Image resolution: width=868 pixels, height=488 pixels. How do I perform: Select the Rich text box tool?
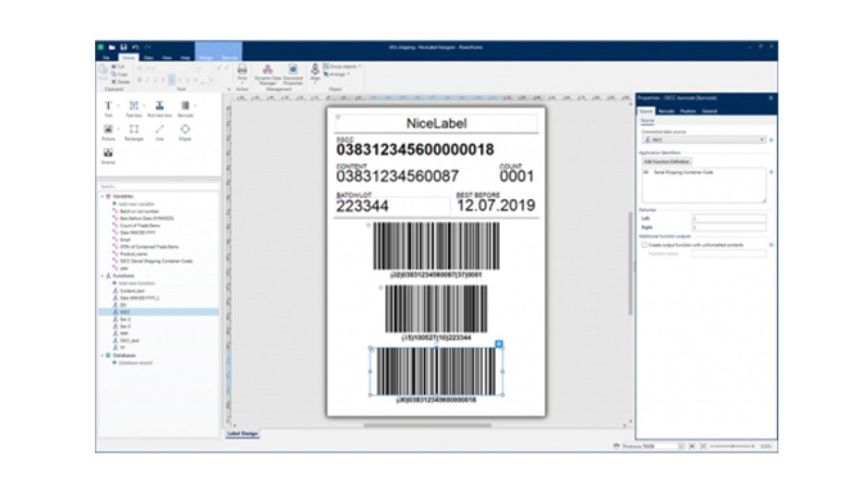point(159,108)
